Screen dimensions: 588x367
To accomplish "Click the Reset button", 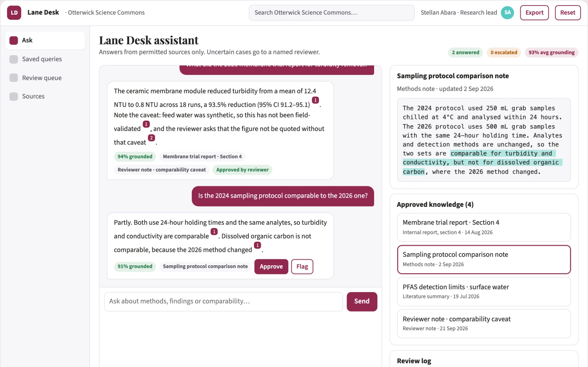I will tap(568, 12).
